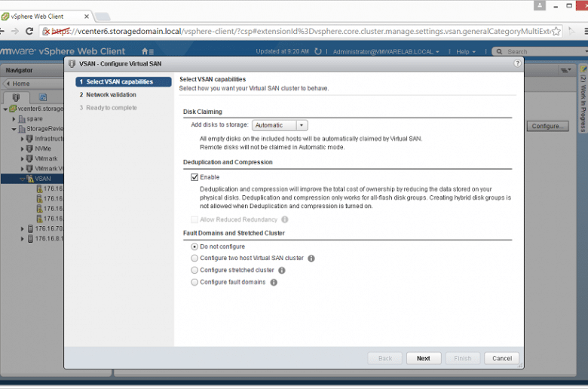The image size is (588, 389).
Task: Expand the NVMe cluster node
Action: [x=22, y=149]
